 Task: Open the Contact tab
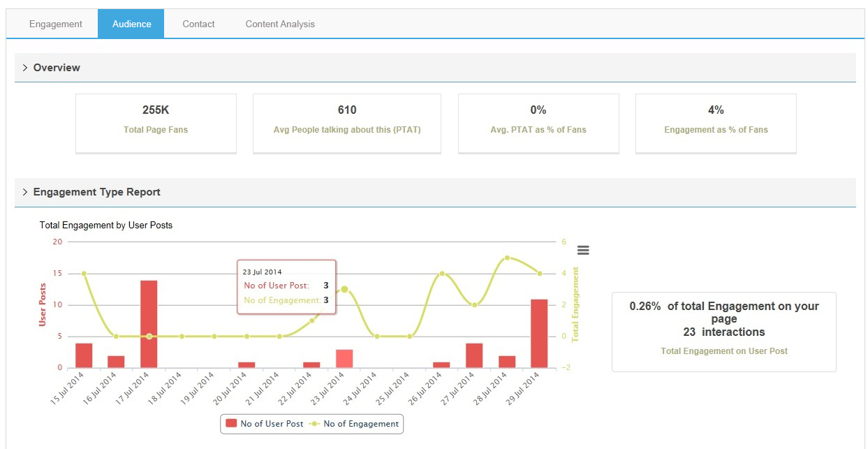[x=198, y=24]
